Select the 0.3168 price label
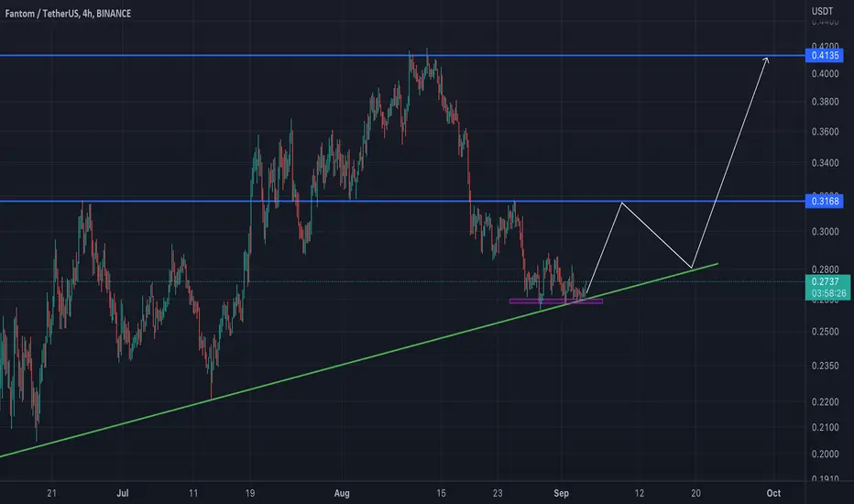The height and width of the screenshot is (504, 854). tap(825, 202)
